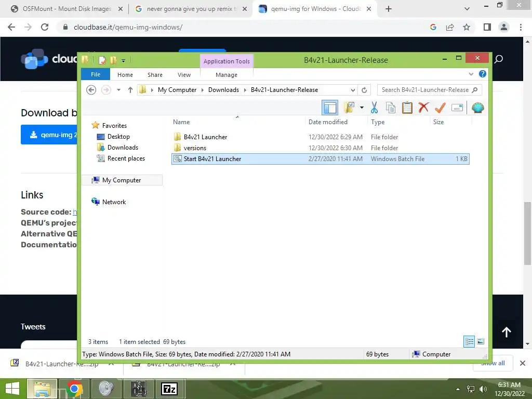
Task: Open Chrome's side panel icon
Action: point(487,27)
